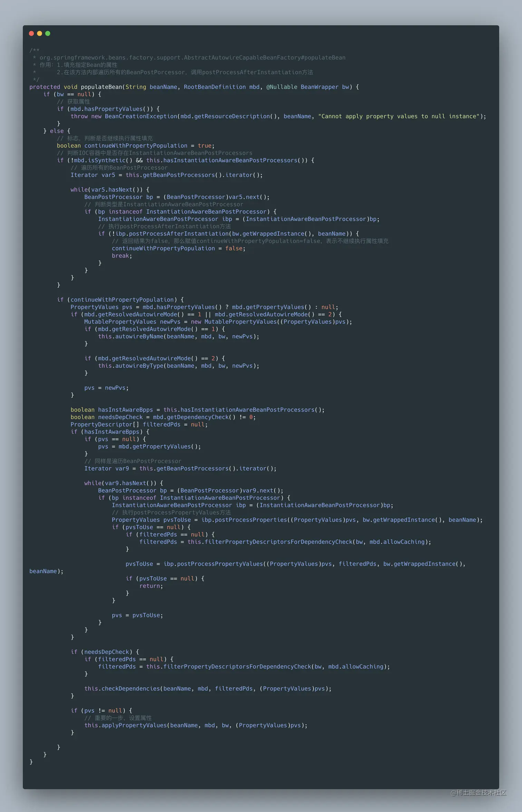Image resolution: width=522 pixels, height=812 pixels.
Task: Click the red close dot
Action: (x=31, y=33)
